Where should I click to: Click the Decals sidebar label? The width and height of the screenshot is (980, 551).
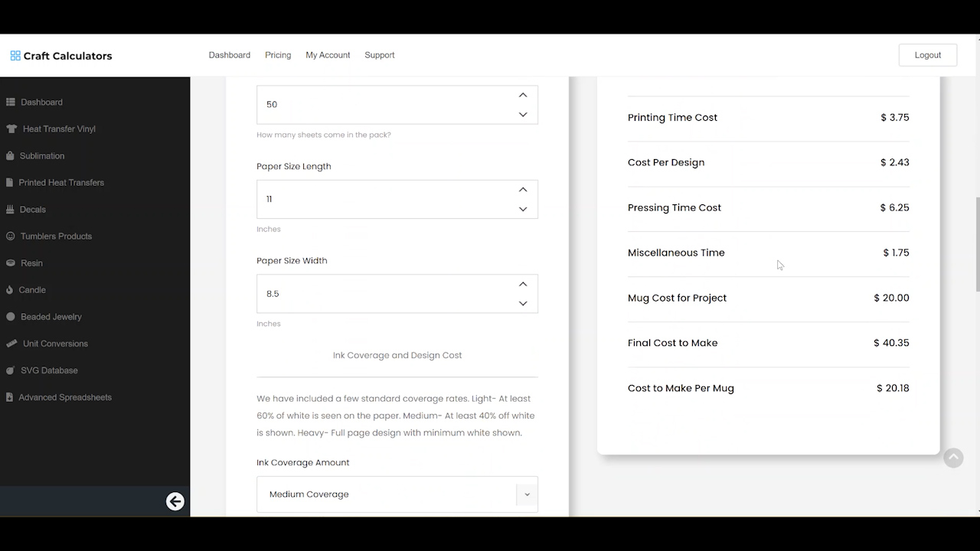pyautogui.click(x=33, y=209)
